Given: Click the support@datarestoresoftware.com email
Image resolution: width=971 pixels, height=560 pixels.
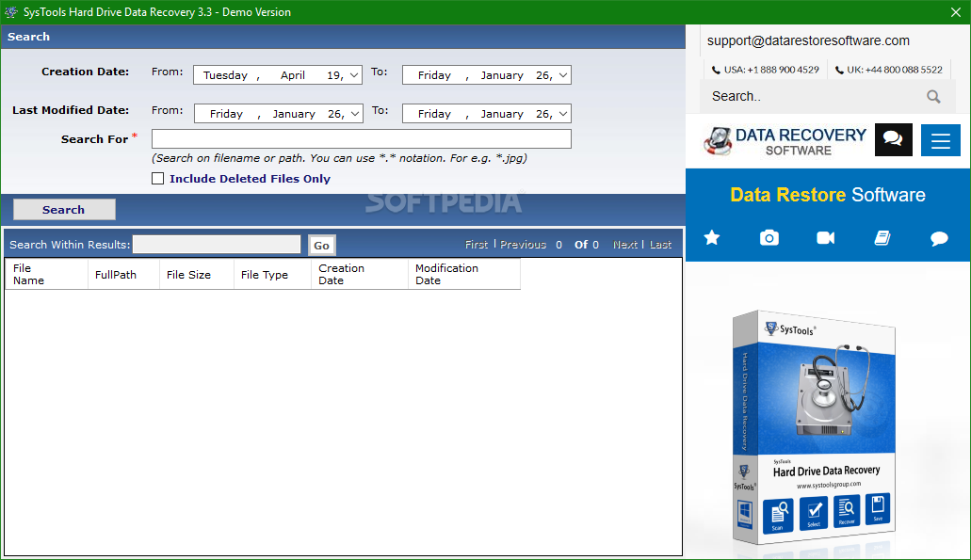Looking at the screenshot, I should (808, 40).
